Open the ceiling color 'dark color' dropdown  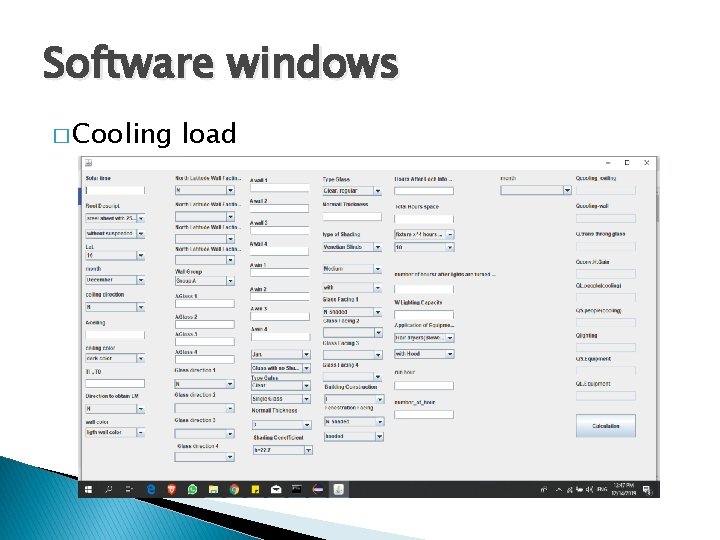(115, 358)
